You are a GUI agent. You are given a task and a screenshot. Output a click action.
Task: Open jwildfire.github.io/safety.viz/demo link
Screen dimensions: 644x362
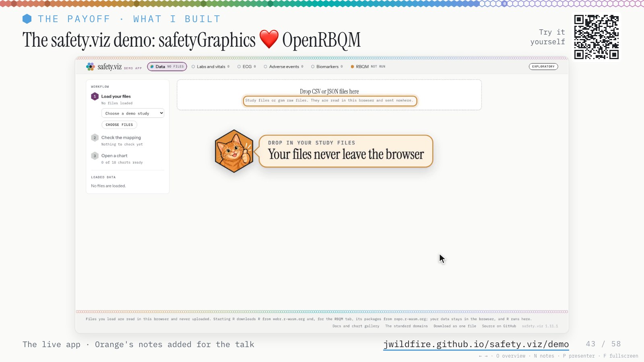(x=476, y=344)
